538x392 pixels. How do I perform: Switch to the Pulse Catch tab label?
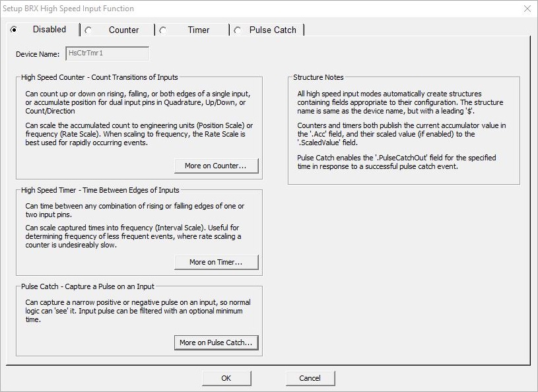pyautogui.click(x=273, y=30)
